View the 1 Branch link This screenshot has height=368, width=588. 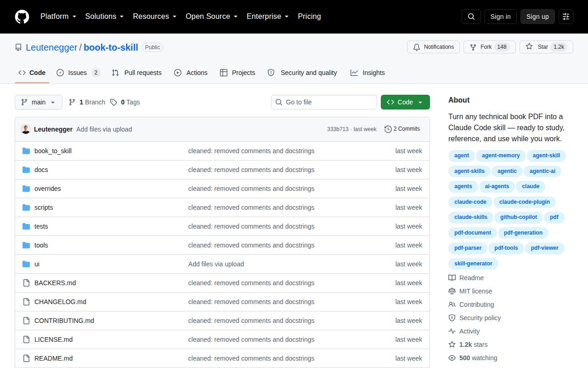[87, 102]
